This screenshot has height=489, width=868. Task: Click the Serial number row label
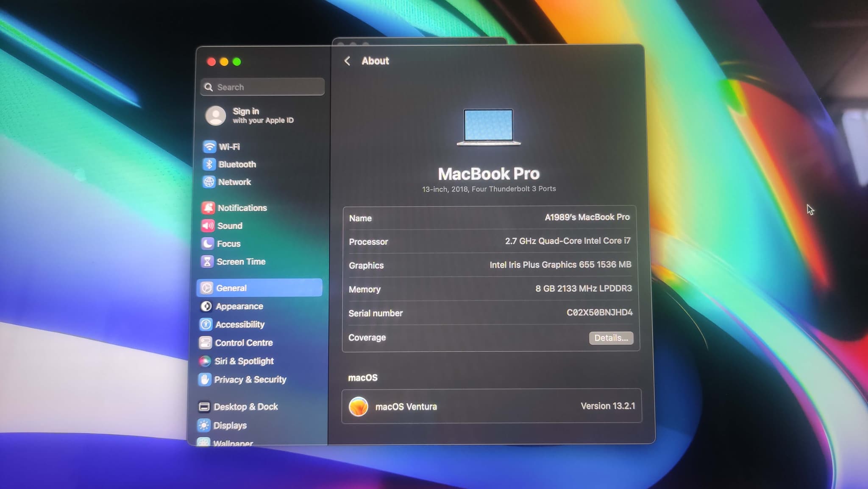(376, 313)
